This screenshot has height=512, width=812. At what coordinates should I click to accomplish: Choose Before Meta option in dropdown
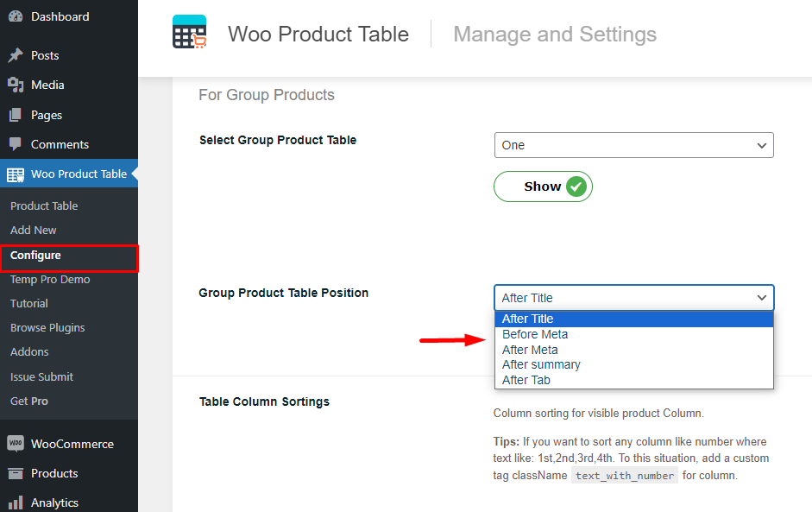634,334
